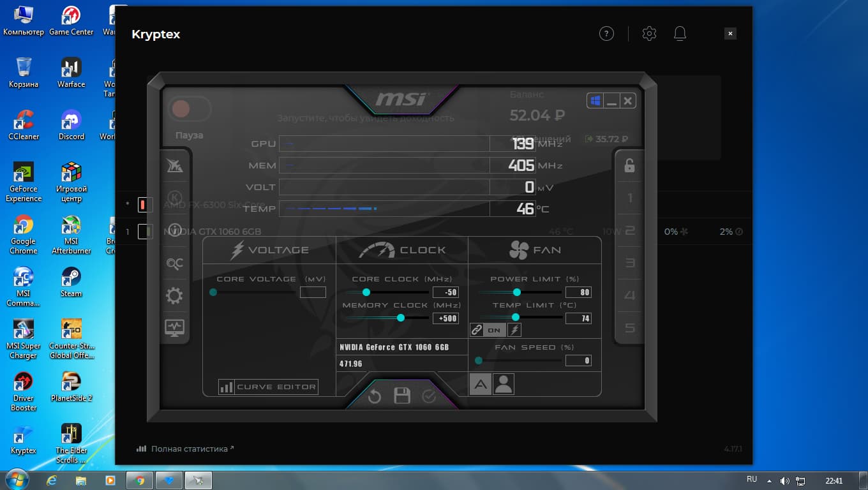Apply settings with the checkmark icon
The image size is (868, 490).
tap(429, 397)
